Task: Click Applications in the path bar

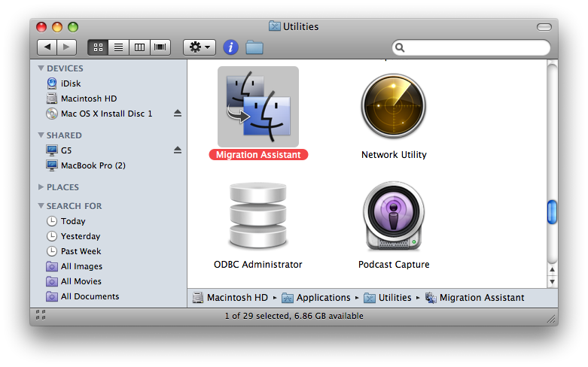Action: [316, 297]
